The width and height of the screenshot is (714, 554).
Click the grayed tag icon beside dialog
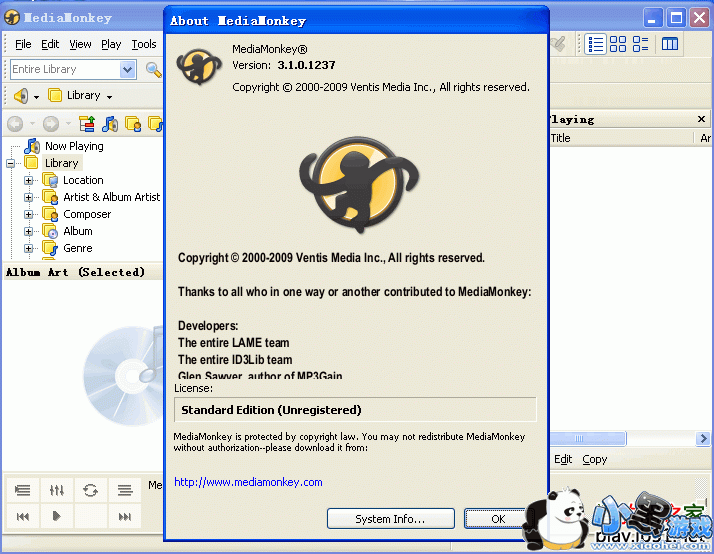pyautogui.click(x=558, y=44)
